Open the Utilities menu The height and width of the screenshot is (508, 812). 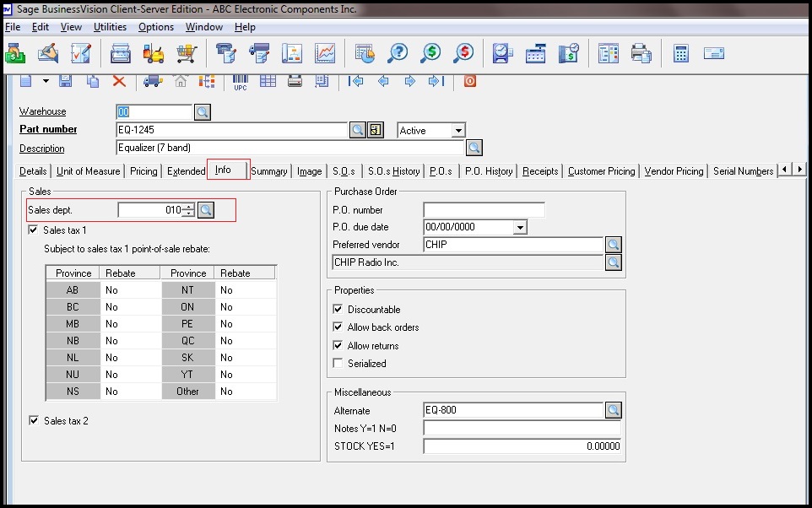click(x=110, y=27)
